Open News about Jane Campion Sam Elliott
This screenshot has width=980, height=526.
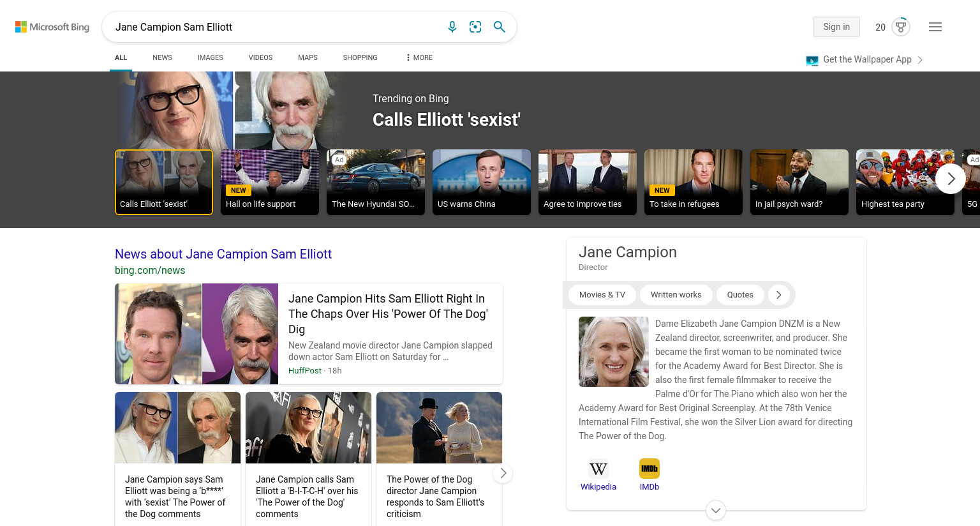[x=223, y=254]
